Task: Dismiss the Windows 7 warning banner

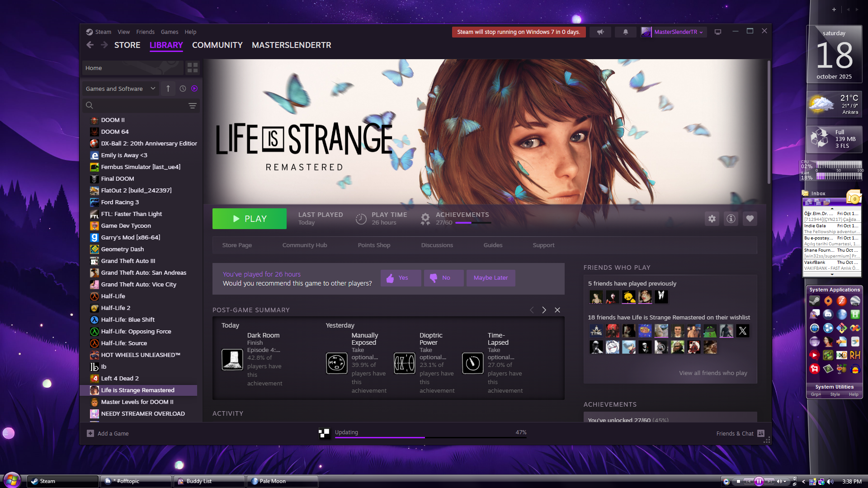Action: pos(519,32)
